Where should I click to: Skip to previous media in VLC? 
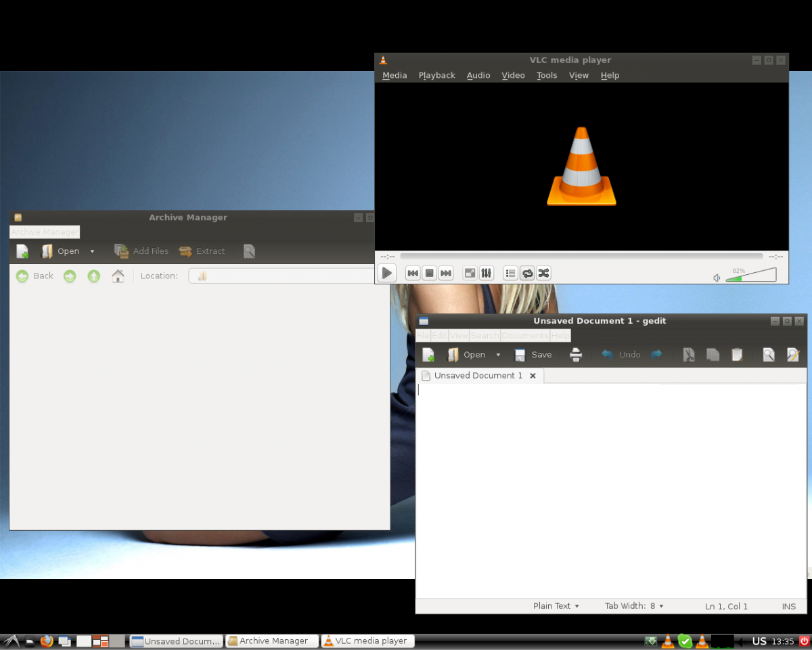[413, 273]
